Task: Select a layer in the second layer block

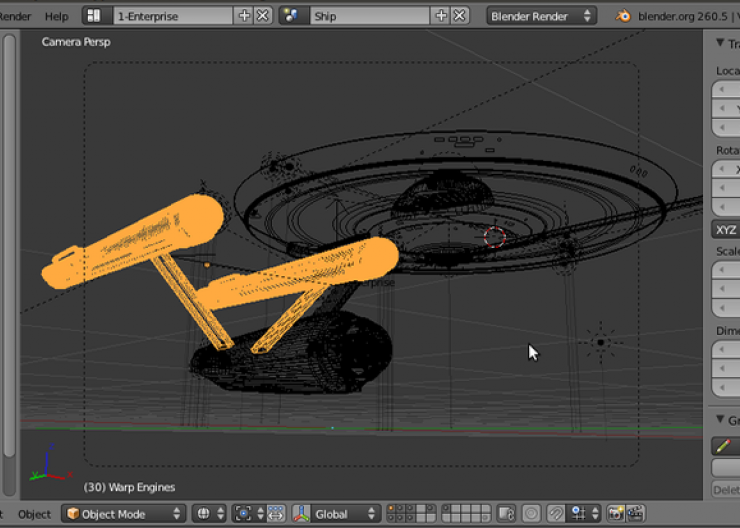Action: point(466,513)
